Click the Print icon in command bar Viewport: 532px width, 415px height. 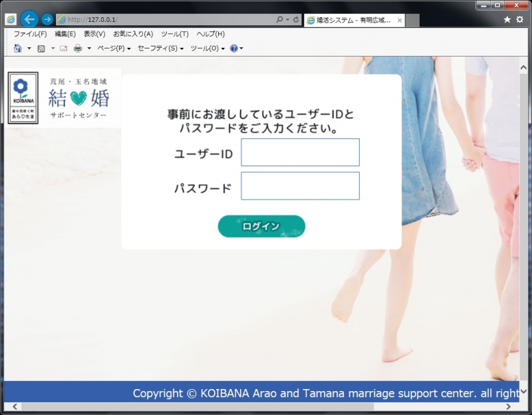[78, 49]
